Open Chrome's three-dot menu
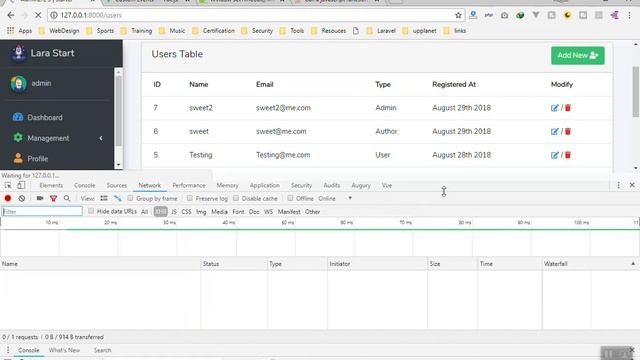This screenshot has width=640, height=360. pyautogui.click(x=629, y=15)
